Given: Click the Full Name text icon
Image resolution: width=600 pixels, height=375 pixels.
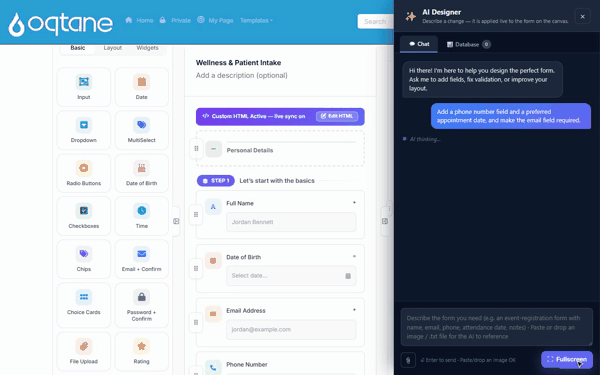Looking at the screenshot, I should 213,207.
